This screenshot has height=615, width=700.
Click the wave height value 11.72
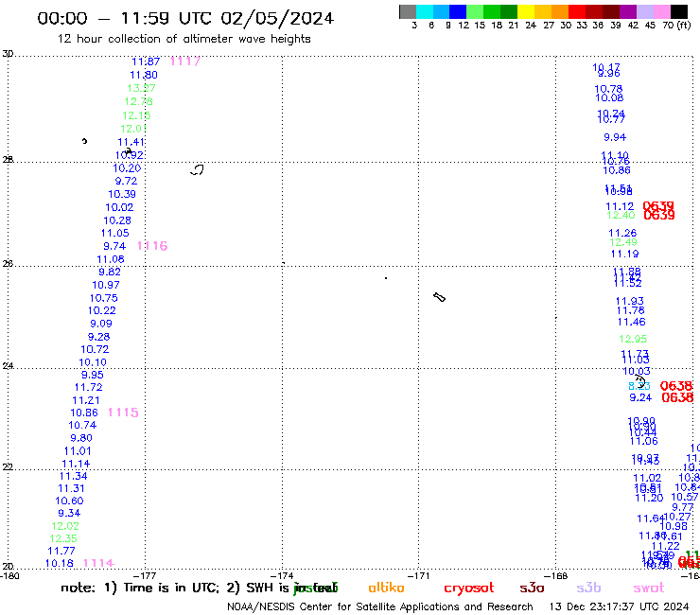(x=88, y=387)
